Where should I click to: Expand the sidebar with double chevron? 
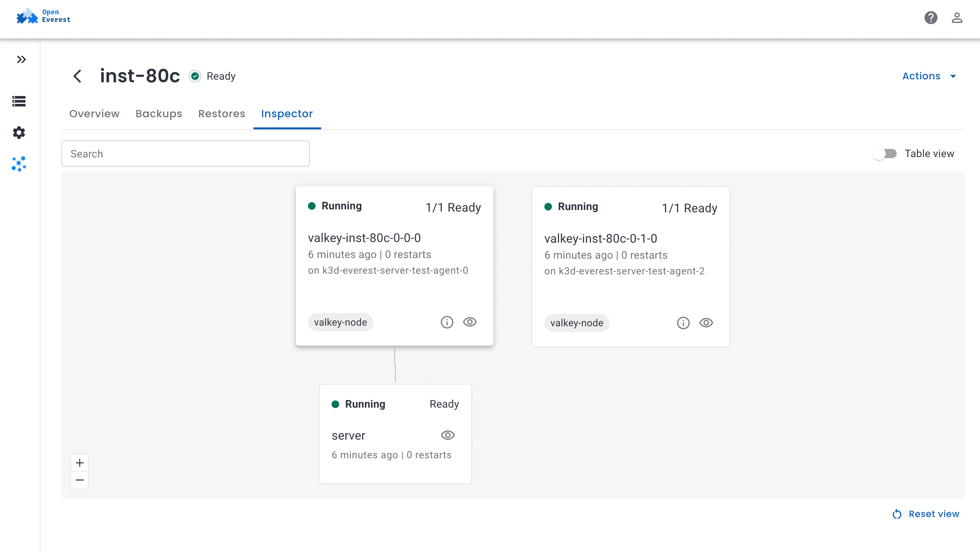(x=21, y=59)
